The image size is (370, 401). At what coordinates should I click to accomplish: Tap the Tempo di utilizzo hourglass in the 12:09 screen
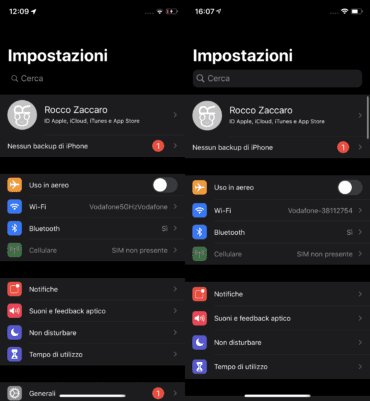[15, 354]
